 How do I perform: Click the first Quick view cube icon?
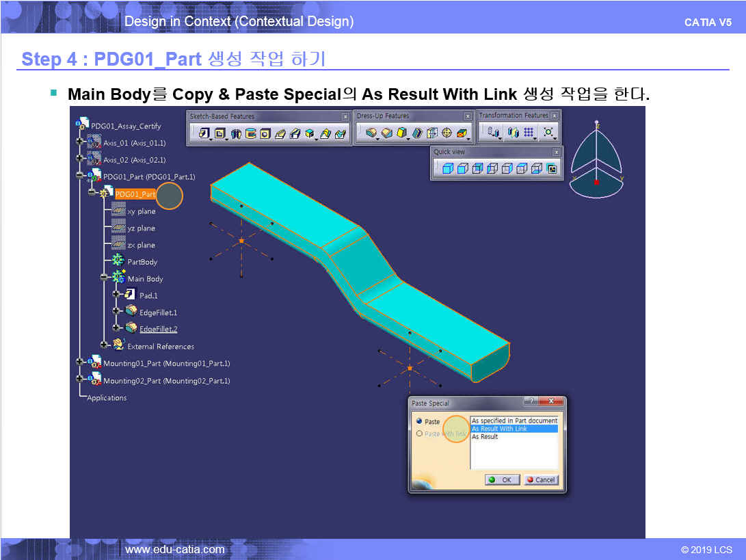click(447, 168)
